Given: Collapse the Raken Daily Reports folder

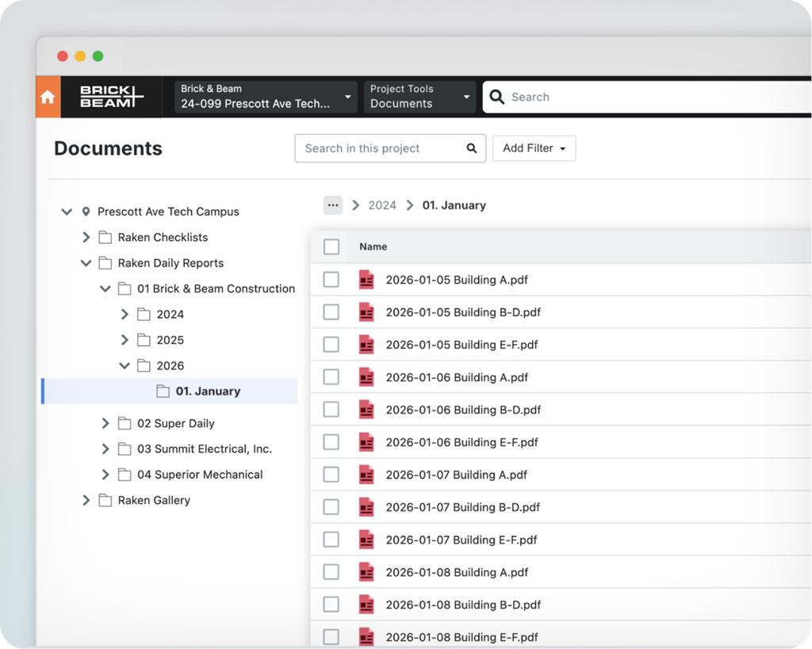Looking at the screenshot, I should pos(86,263).
